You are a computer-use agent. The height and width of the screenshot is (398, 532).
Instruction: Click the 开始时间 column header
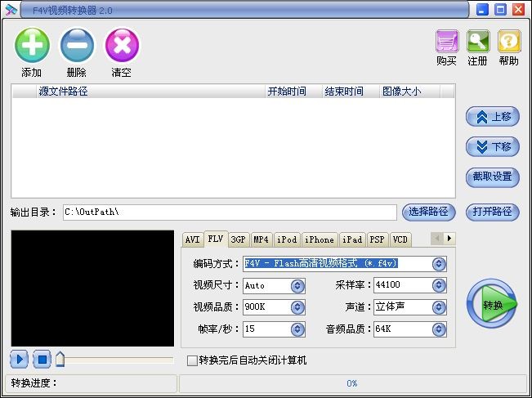[x=293, y=92]
